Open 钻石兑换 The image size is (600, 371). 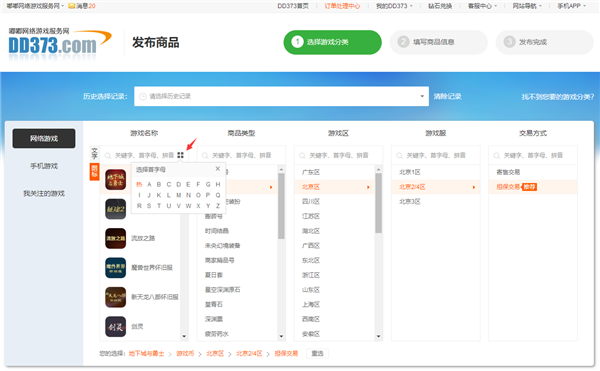coord(440,6)
